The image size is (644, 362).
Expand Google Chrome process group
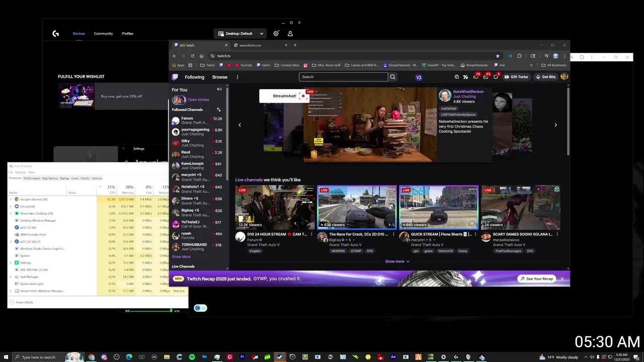tap(11, 199)
